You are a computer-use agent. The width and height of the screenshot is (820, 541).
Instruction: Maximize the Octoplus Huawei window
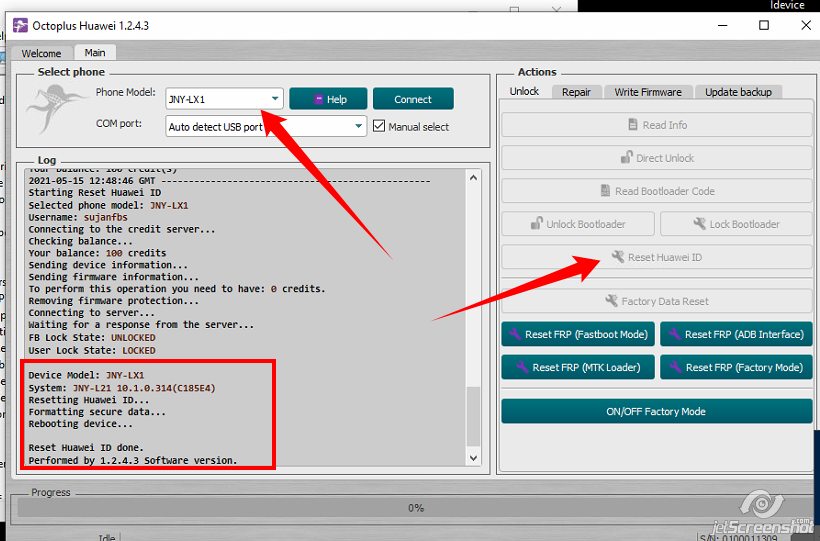coord(764,25)
